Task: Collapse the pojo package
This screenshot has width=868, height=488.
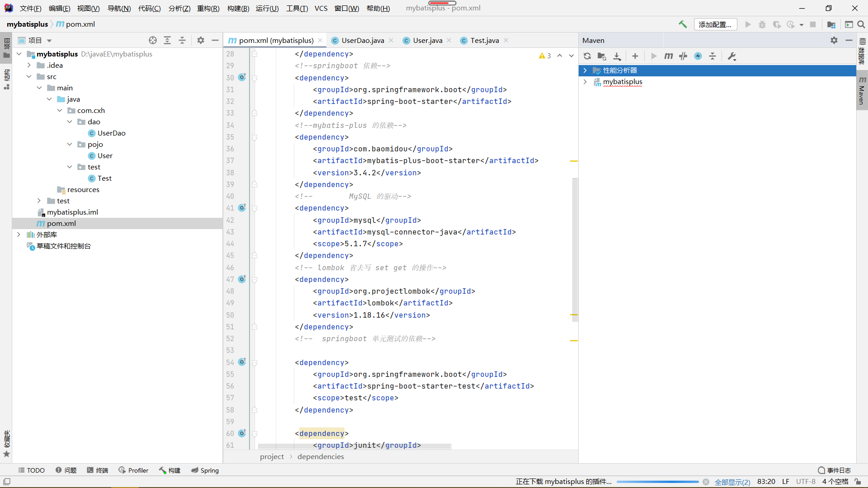Action: pyautogui.click(x=70, y=144)
